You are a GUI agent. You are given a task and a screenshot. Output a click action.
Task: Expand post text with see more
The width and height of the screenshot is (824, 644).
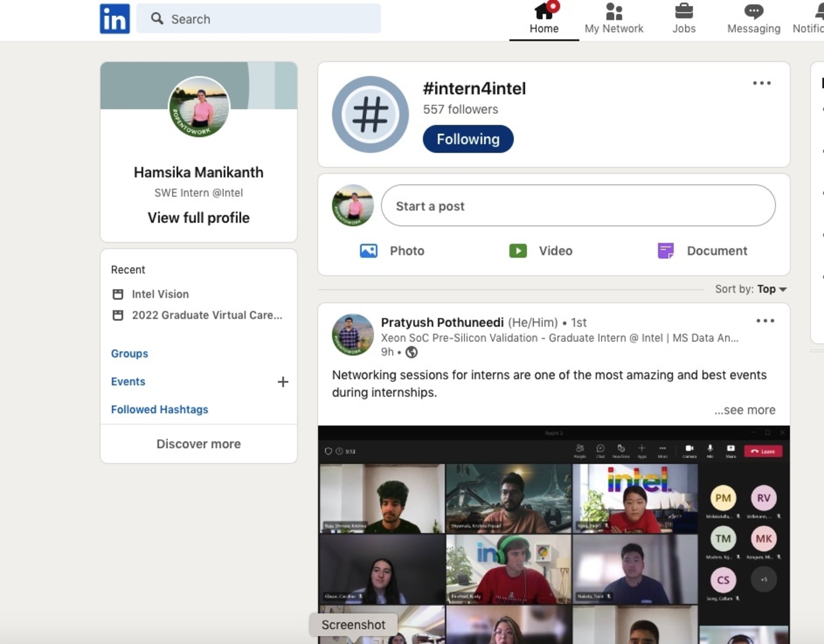pyautogui.click(x=745, y=410)
